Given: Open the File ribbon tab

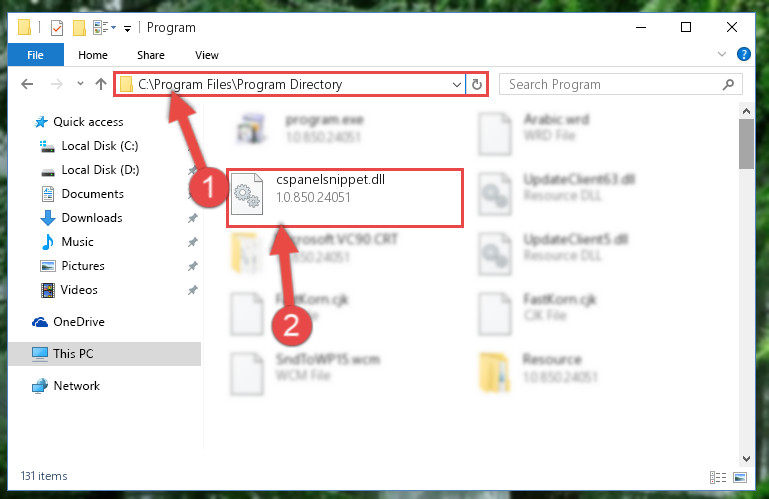Looking at the screenshot, I should [x=35, y=55].
